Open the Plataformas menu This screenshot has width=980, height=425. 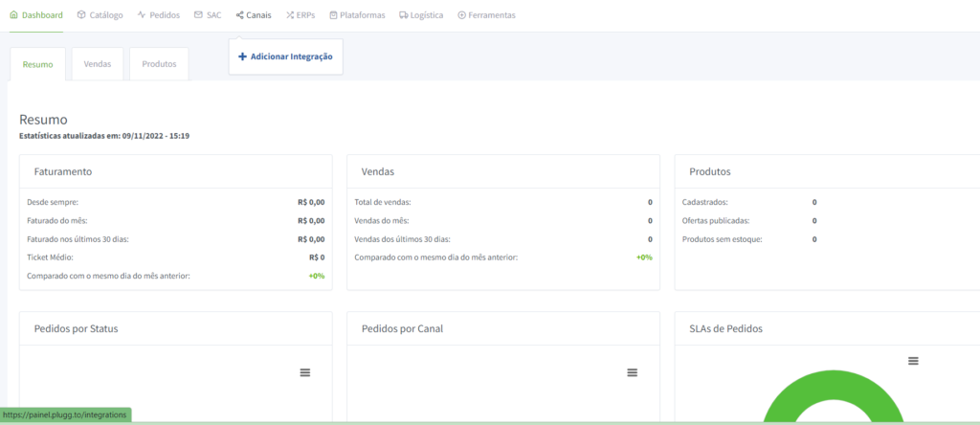(x=358, y=15)
